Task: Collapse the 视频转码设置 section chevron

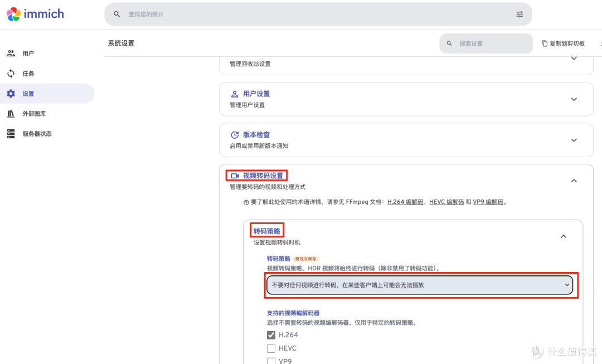Action: click(x=574, y=181)
